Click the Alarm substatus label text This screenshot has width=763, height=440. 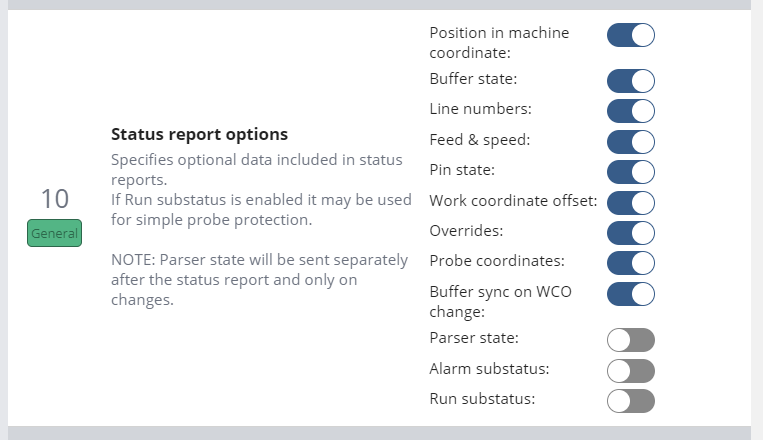click(489, 369)
